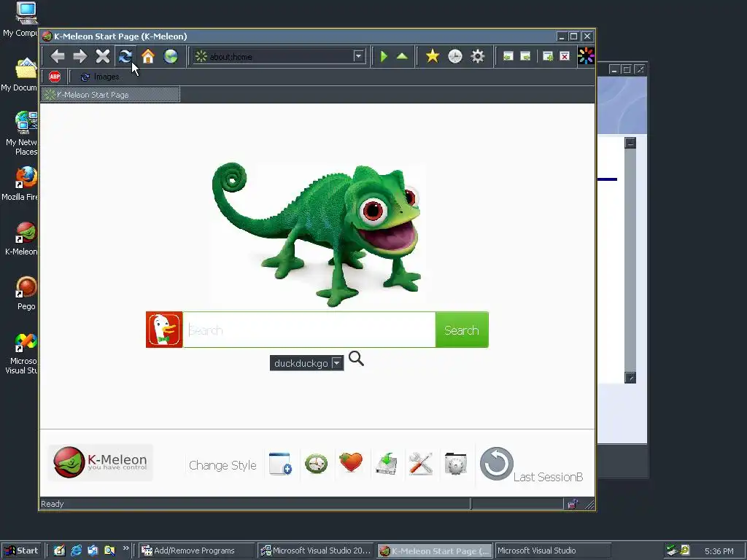Reload the page with the refresh icon
The height and width of the screenshot is (560, 747).
(125, 56)
